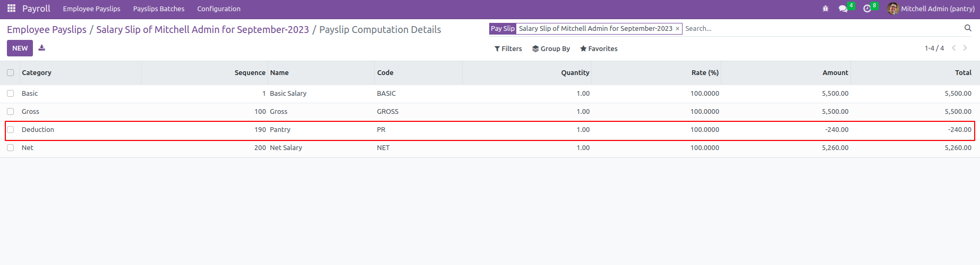Go to Employee Payslips breadcrumb link
Viewport: 980px width, 265px height.
point(47,30)
